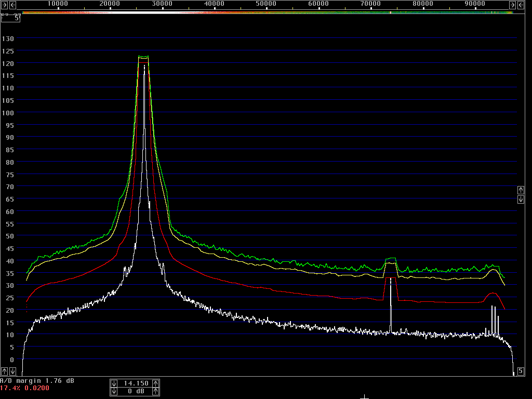Viewport: 532px width, 399px height.
Task: Increase the 0 dB gain with up arrow
Action: [155, 392]
